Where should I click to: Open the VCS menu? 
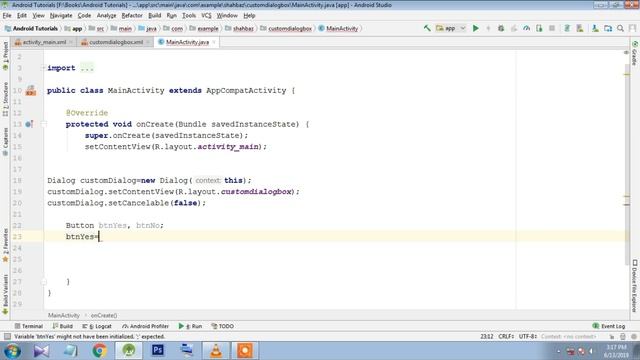pyautogui.click(x=206, y=16)
